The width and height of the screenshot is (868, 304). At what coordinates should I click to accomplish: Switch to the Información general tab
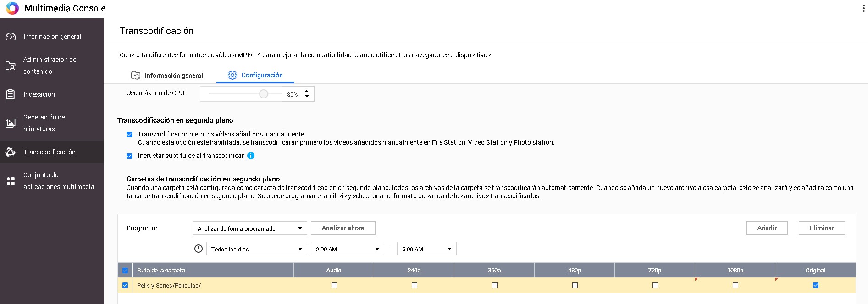[167, 76]
